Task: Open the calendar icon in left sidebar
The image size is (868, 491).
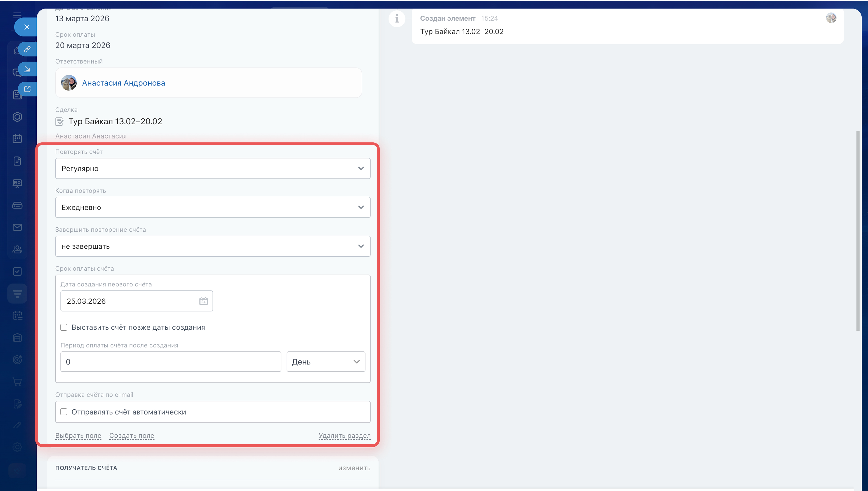Action: point(17,139)
